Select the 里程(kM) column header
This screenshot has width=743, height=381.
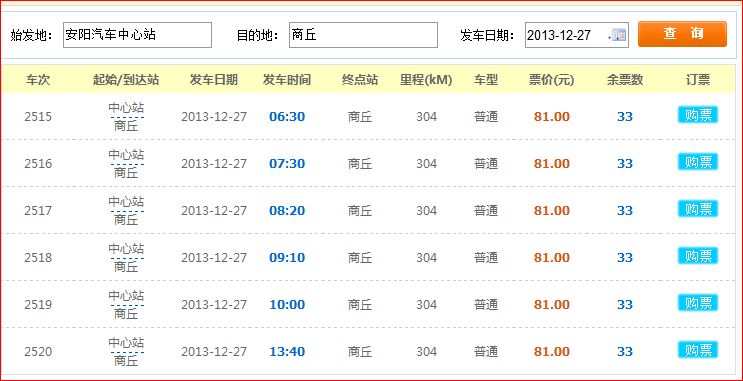pyautogui.click(x=426, y=80)
